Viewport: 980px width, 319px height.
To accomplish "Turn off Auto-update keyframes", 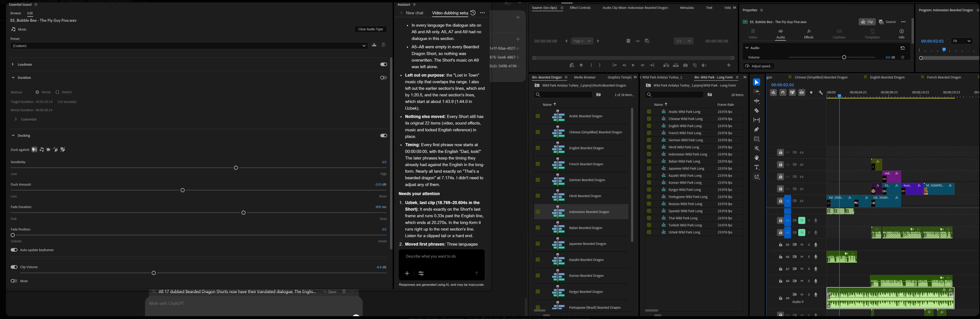I will 14,250.
